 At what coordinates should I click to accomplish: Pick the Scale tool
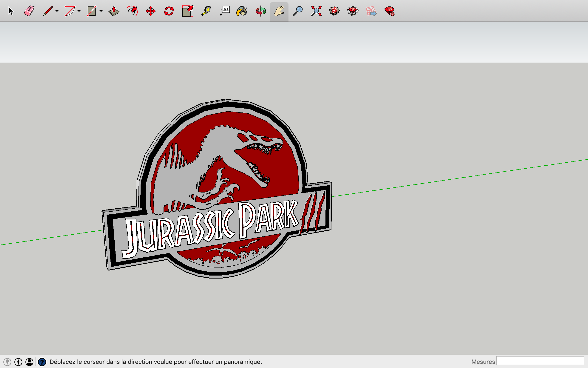(188, 11)
